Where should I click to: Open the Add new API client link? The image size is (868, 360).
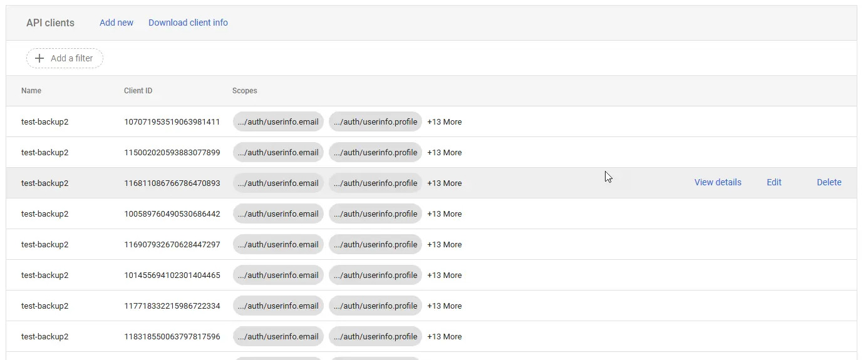point(116,23)
